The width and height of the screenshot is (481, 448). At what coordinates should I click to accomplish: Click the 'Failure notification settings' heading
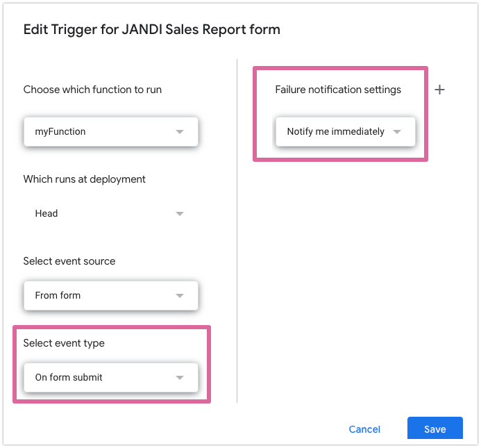click(338, 90)
